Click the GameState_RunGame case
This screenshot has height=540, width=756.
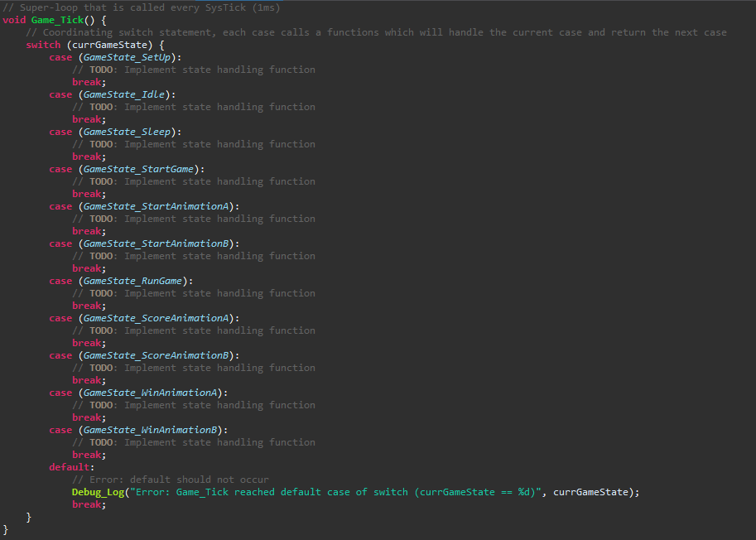point(132,281)
